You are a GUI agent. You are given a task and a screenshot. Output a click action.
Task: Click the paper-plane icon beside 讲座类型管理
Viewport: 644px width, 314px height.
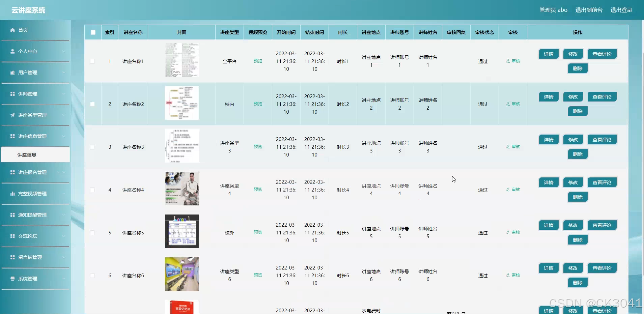pos(12,115)
